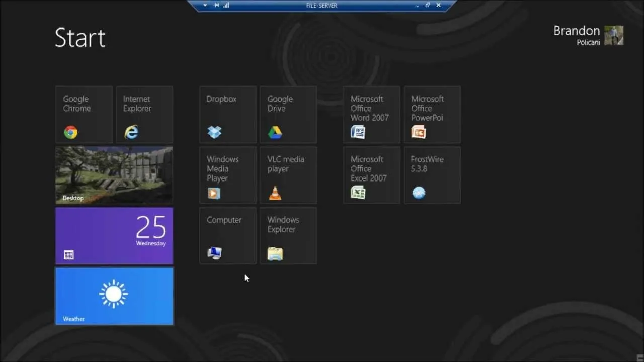
Task: Open the Google Drive tile
Action: pyautogui.click(x=288, y=115)
